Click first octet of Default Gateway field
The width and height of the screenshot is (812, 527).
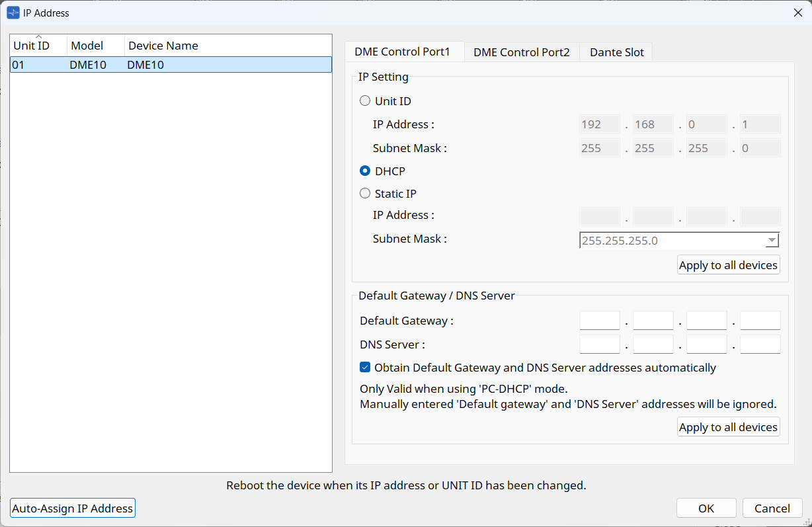click(599, 321)
